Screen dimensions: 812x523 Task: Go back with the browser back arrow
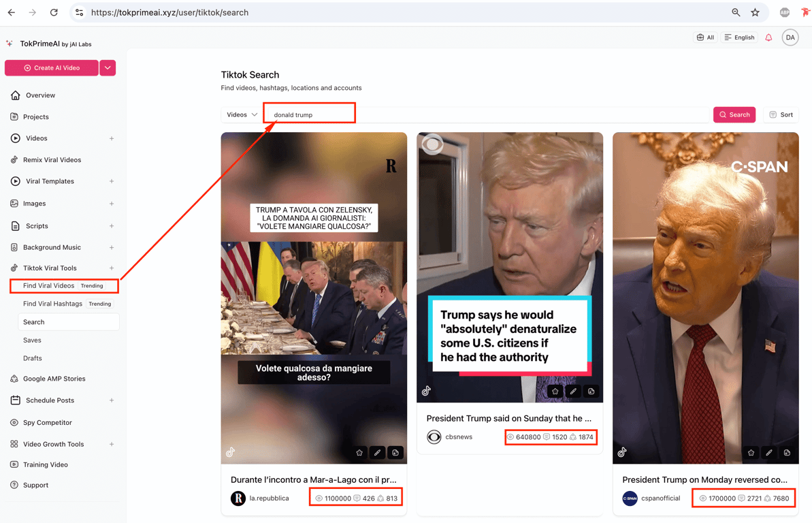coord(12,12)
